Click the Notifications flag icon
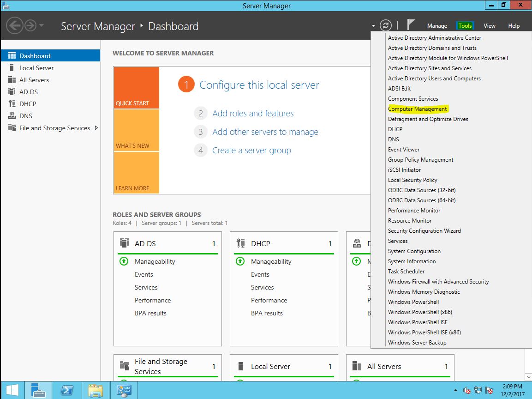This screenshot has width=532, height=399. [411, 25]
